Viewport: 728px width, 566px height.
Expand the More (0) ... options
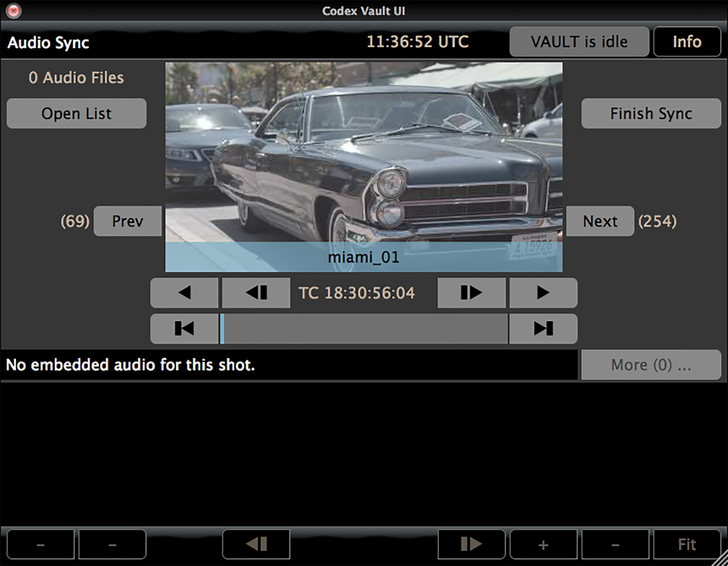[651, 365]
